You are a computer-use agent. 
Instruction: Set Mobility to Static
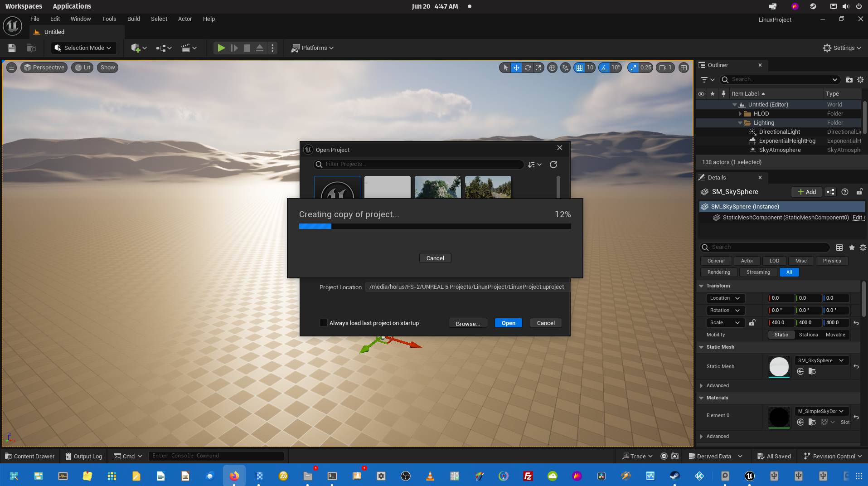coord(781,335)
